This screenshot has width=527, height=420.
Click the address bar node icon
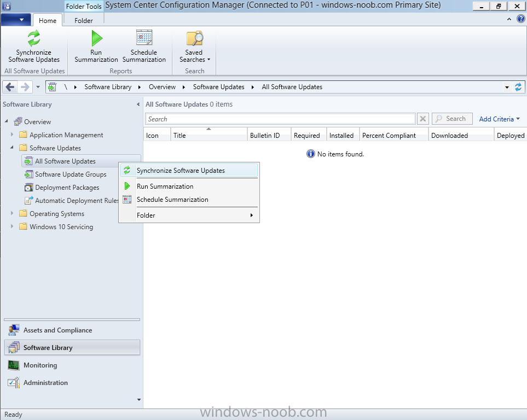[52, 87]
